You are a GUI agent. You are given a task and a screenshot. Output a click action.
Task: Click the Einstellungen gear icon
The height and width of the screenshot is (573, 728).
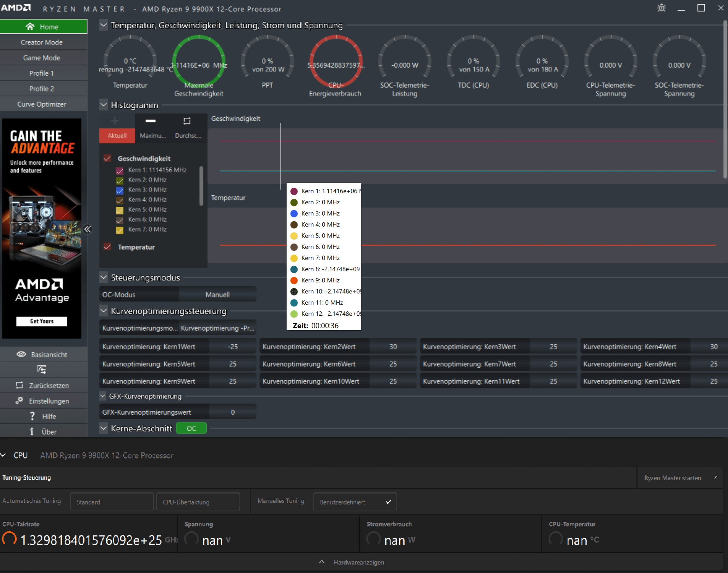click(x=19, y=400)
